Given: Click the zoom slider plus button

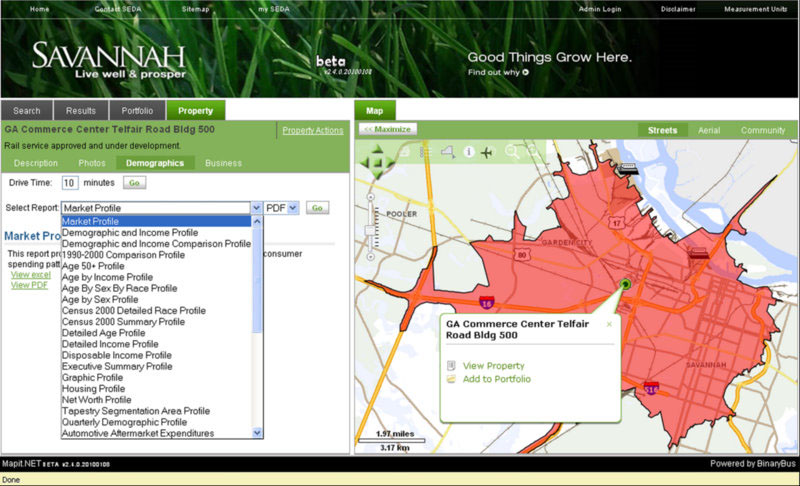Looking at the screenshot, I should pyautogui.click(x=371, y=197).
